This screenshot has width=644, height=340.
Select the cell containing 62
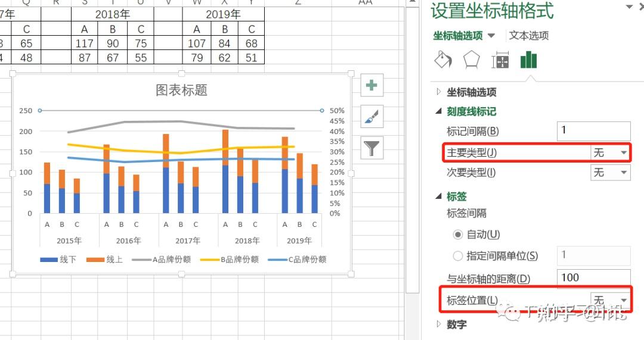[x=224, y=57]
